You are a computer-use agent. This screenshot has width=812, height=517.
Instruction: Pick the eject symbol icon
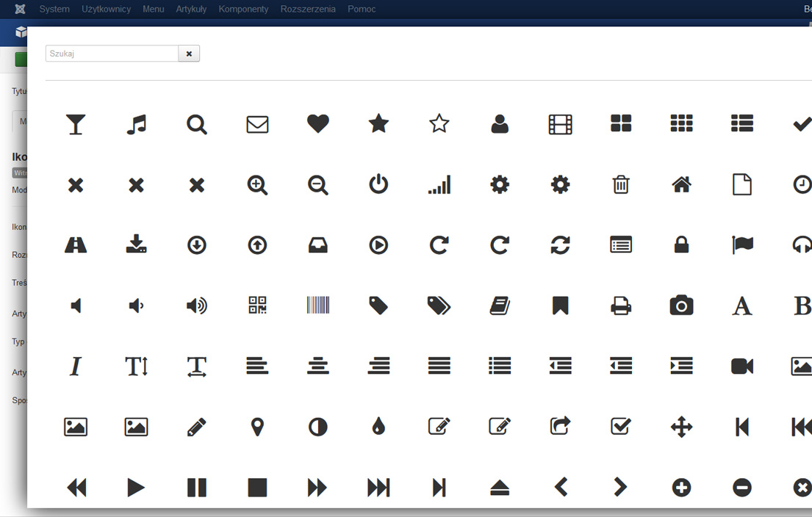500,487
